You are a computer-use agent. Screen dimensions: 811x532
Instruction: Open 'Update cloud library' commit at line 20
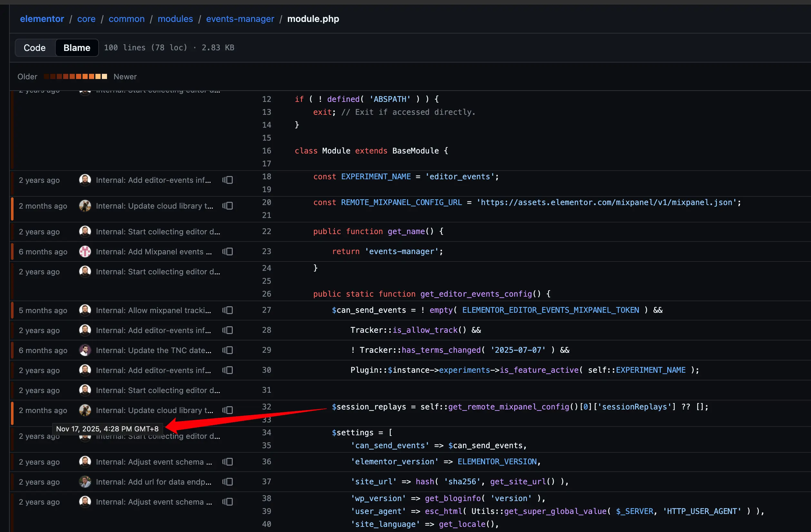(x=154, y=206)
